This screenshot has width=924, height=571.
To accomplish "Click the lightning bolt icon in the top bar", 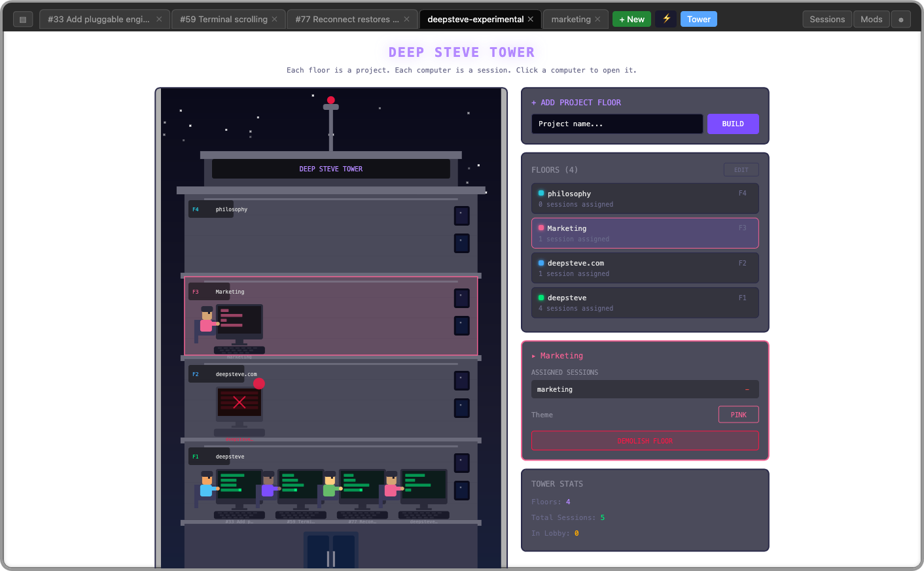I will [666, 19].
